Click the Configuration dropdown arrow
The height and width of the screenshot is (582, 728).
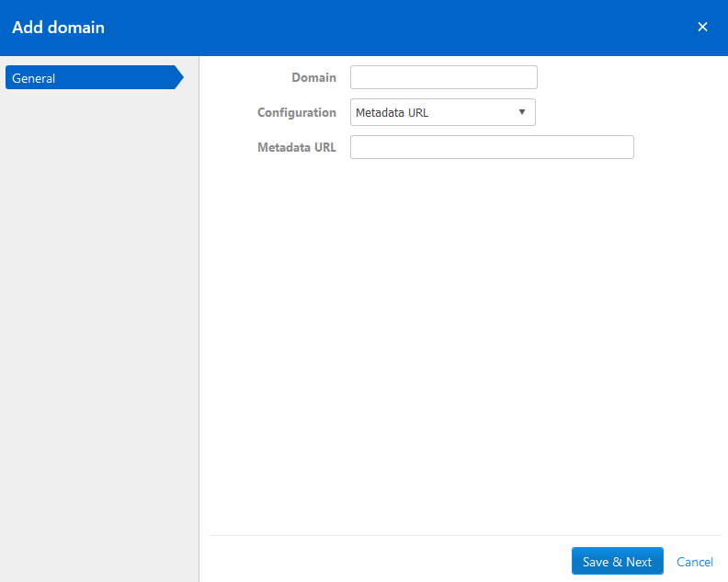click(x=521, y=112)
